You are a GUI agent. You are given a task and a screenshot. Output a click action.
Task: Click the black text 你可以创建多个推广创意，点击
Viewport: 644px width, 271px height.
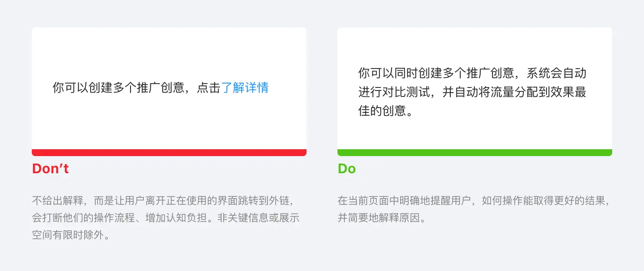[x=137, y=88]
